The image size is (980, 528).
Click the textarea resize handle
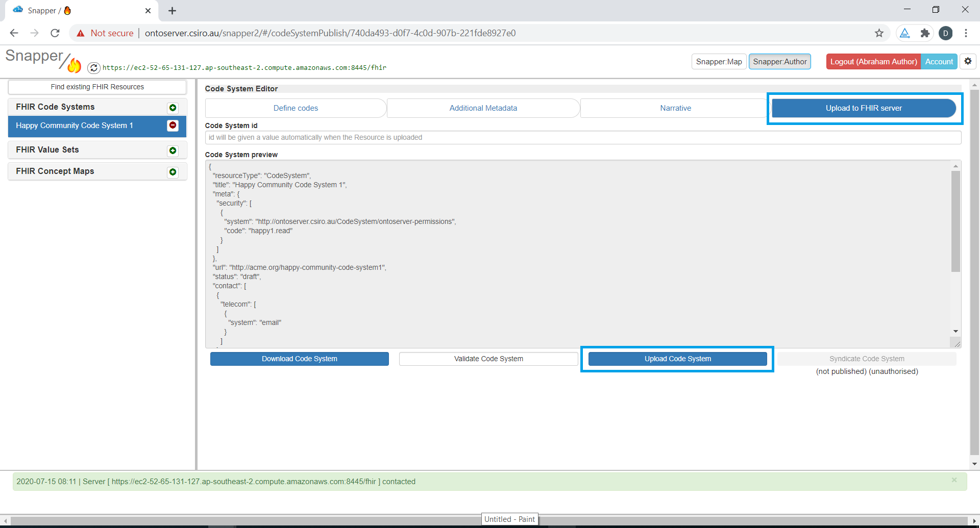click(x=957, y=343)
